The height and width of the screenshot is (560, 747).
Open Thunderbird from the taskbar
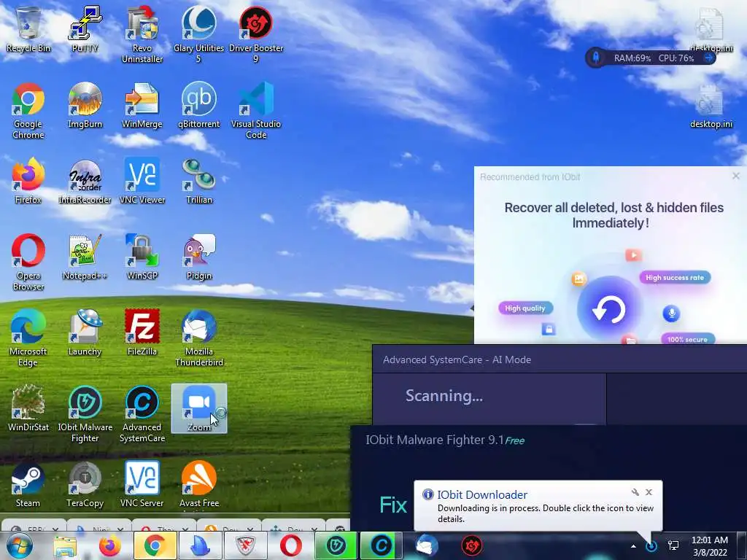coord(426,545)
